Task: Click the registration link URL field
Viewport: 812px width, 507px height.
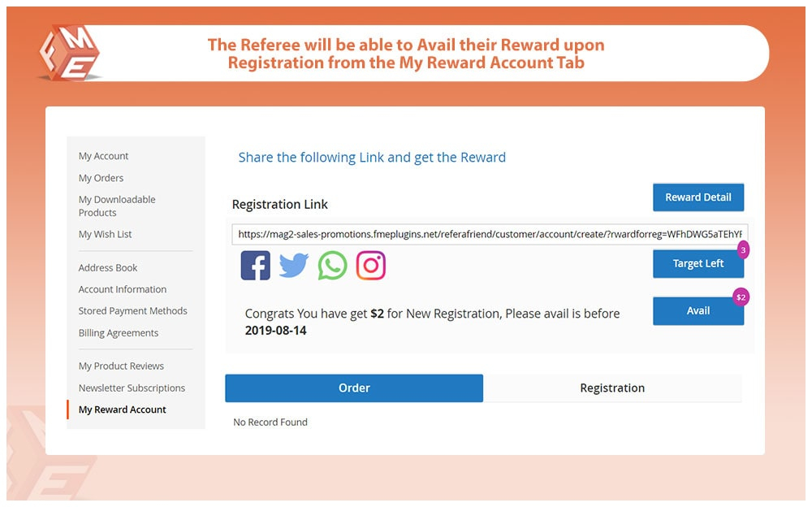Action: click(x=490, y=234)
